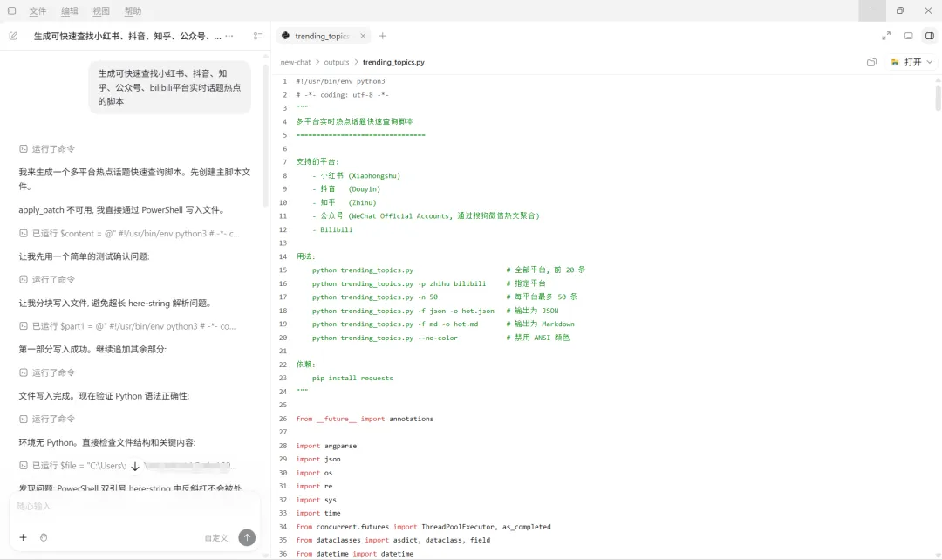Click the code line 'import time'
Image resolution: width=942 pixels, height=560 pixels.
point(318,513)
